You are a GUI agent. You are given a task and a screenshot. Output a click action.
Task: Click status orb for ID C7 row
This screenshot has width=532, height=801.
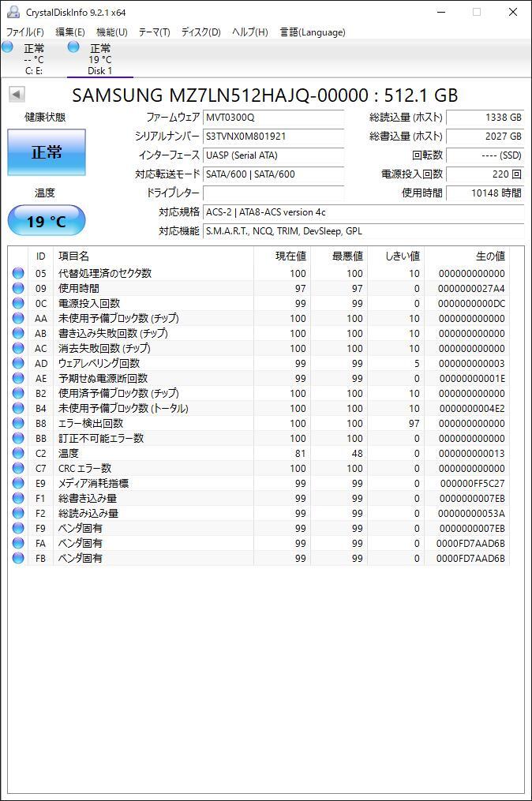[18, 468]
